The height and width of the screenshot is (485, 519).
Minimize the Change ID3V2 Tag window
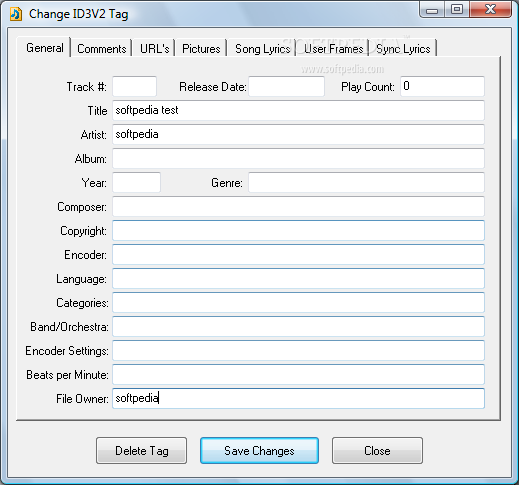432,9
